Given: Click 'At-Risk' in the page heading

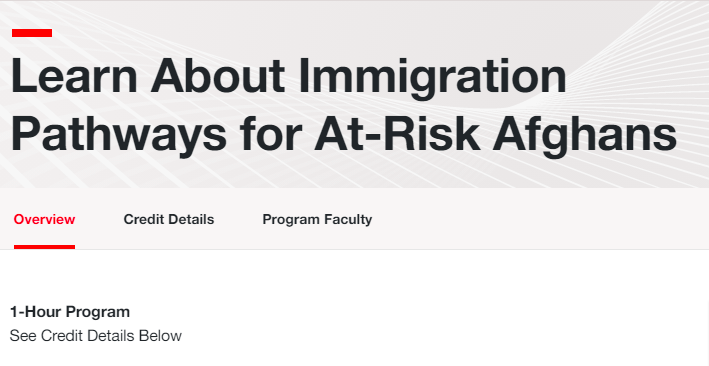Looking at the screenshot, I should [397, 133].
